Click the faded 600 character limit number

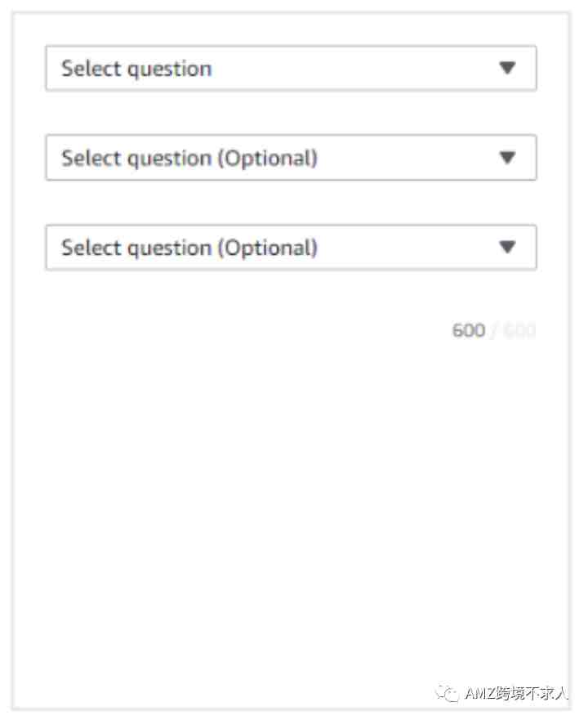[519, 330]
